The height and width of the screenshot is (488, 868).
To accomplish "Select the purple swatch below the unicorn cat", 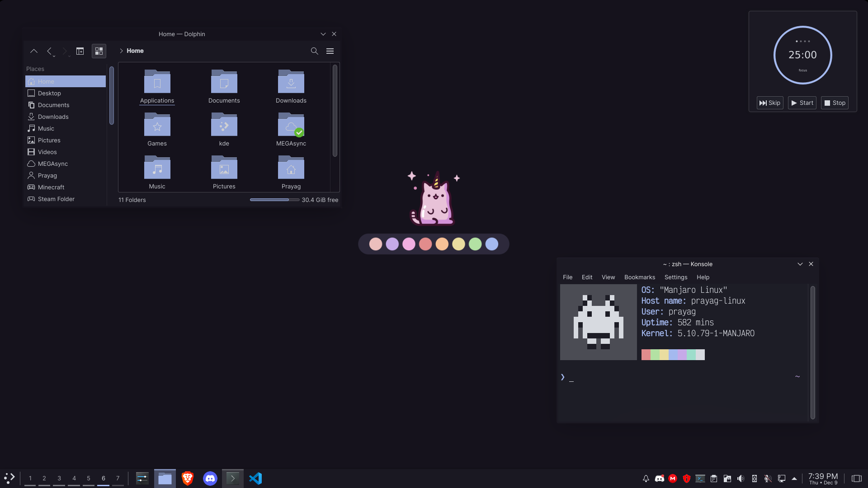I will coord(392,244).
